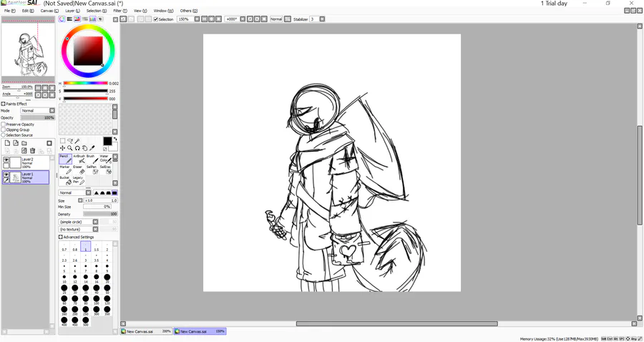644x342 pixels.
Task: Collapse the Advanced Settings section
Action: click(61, 237)
